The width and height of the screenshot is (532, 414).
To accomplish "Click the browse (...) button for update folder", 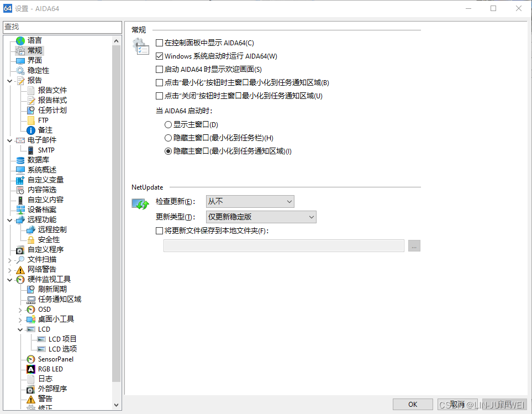I will point(414,246).
